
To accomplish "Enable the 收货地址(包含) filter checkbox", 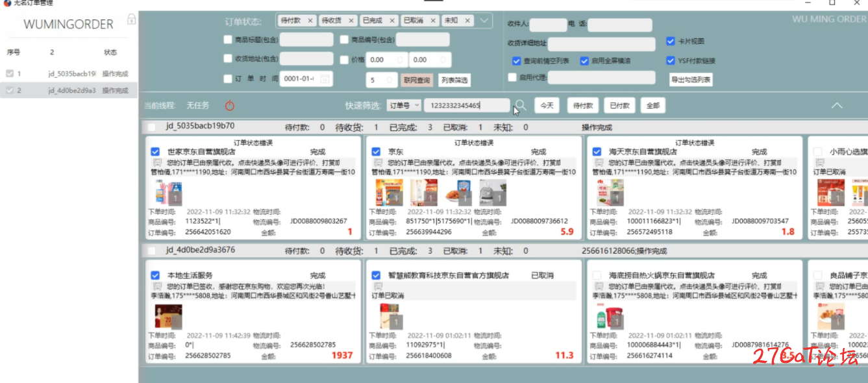I will (228, 59).
